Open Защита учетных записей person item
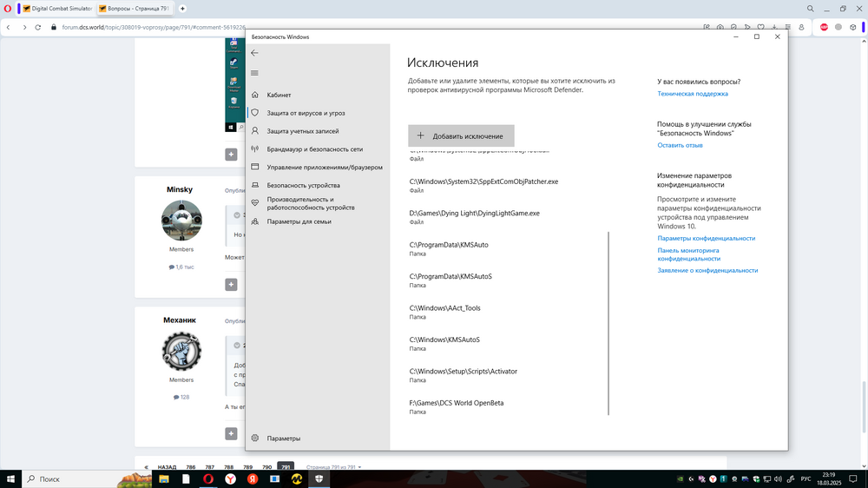868x488 pixels. 302,131
